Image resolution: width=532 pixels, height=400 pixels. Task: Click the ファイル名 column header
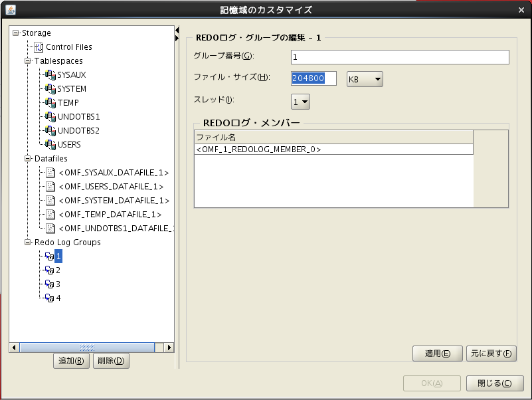tap(334, 137)
